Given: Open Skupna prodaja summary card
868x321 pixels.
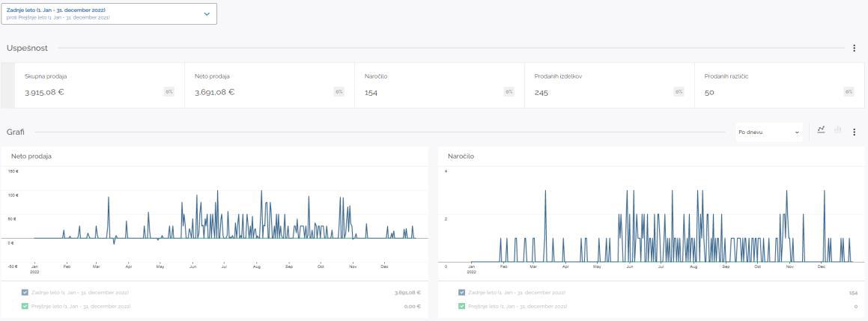Looking at the screenshot, I should coord(100,85).
